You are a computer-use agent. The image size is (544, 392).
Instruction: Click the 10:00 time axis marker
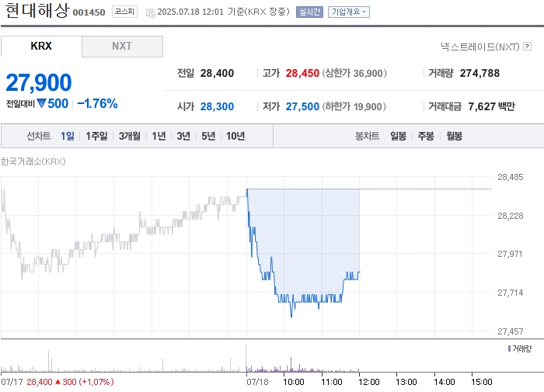[x=294, y=382]
